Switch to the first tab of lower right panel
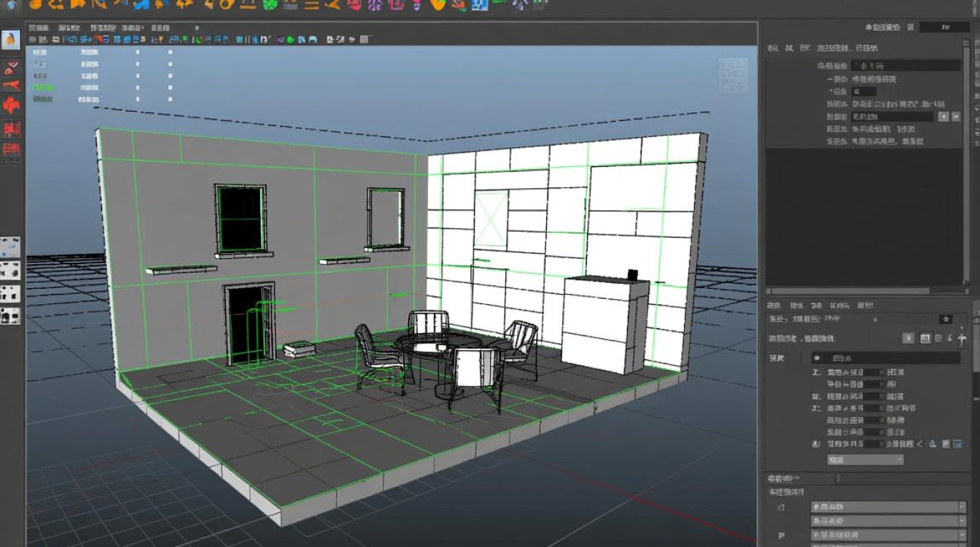980x547 pixels. pyautogui.click(x=774, y=306)
